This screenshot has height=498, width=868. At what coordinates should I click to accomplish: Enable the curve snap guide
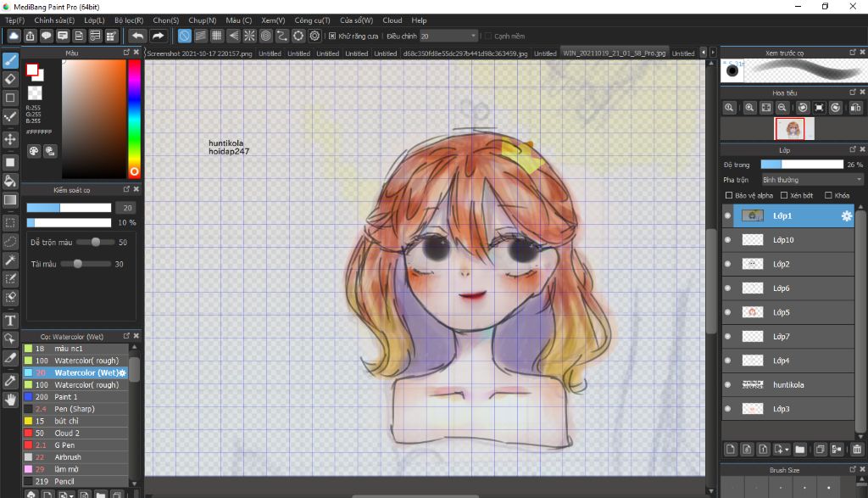click(281, 36)
